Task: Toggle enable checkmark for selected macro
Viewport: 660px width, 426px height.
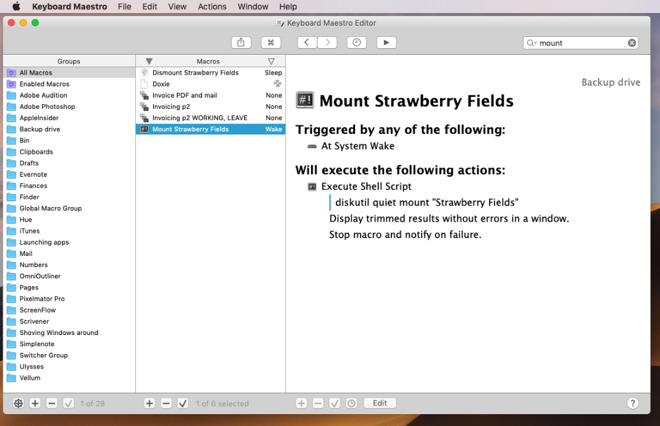Action: coord(183,403)
